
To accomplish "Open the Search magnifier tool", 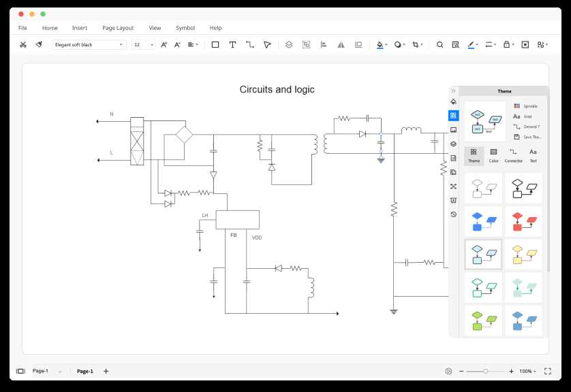I will [440, 45].
